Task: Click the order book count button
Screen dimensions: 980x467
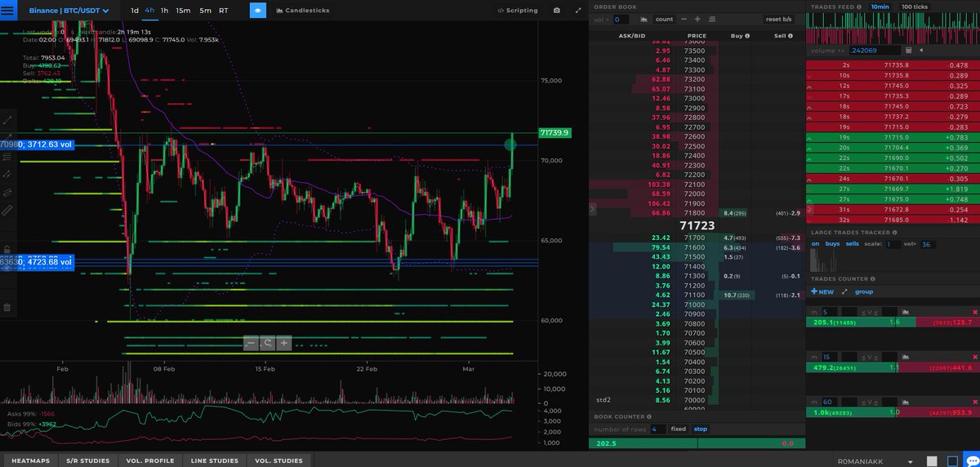Action: click(665, 19)
